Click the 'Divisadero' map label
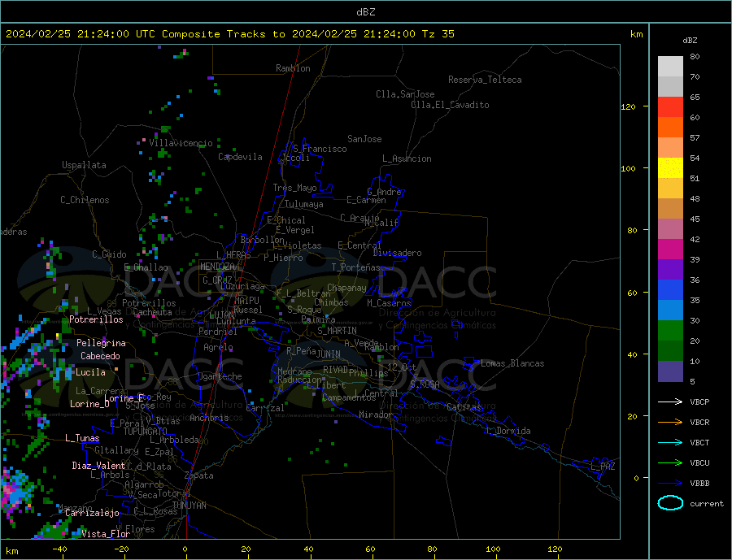Screen dimensions: 732x560 pyautogui.click(x=397, y=253)
